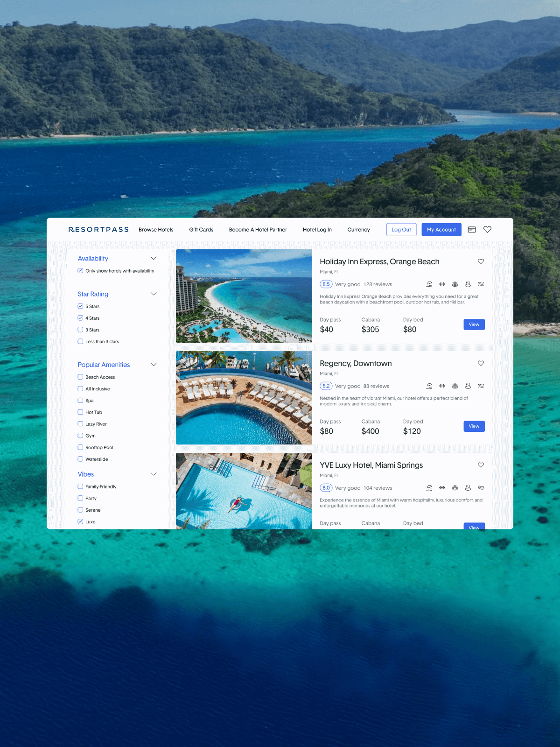560x747 pixels.
Task: Go to Gift Cards page
Action: pos(201,230)
